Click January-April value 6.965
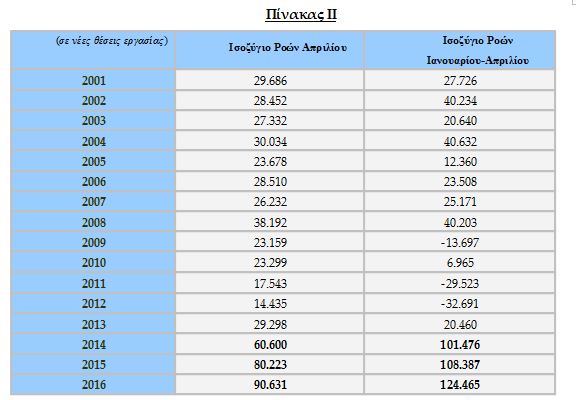The width and height of the screenshot is (576, 400). (460, 263)
